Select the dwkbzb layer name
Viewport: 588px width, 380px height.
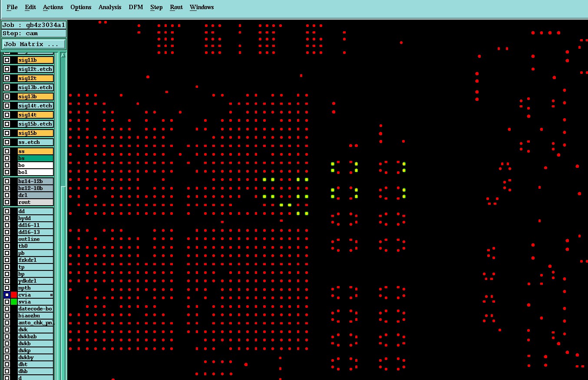36,337
